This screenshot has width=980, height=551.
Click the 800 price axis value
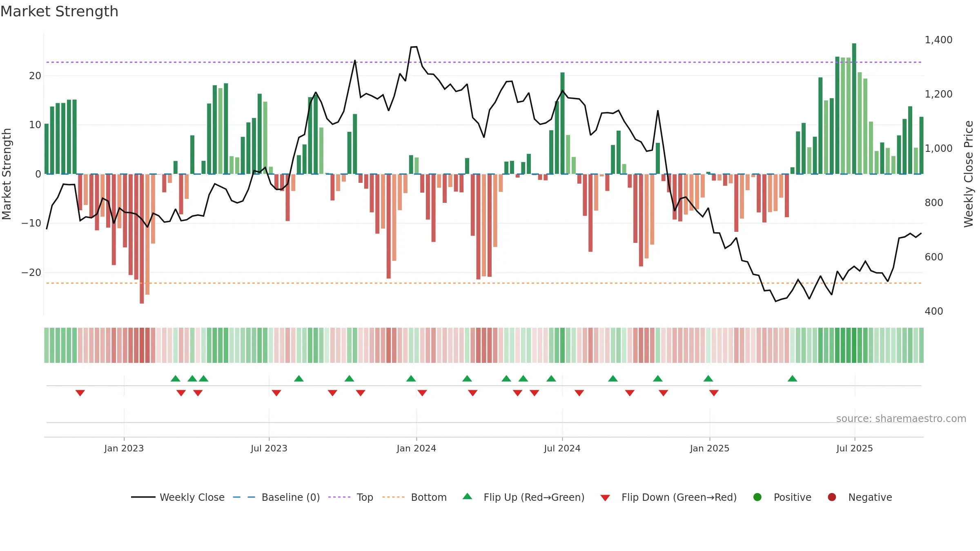point(933,202)
